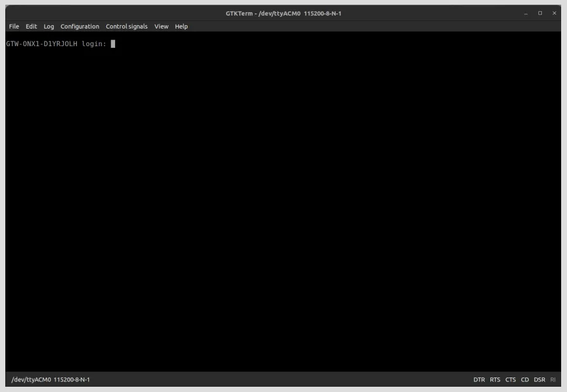Click the CD signal indicator
The height and width of the screenshot is (392, 567).
525,380
